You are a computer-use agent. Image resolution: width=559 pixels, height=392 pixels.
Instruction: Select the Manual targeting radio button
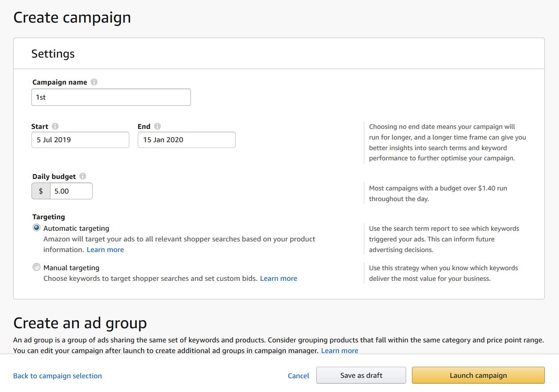click(37, 268)
